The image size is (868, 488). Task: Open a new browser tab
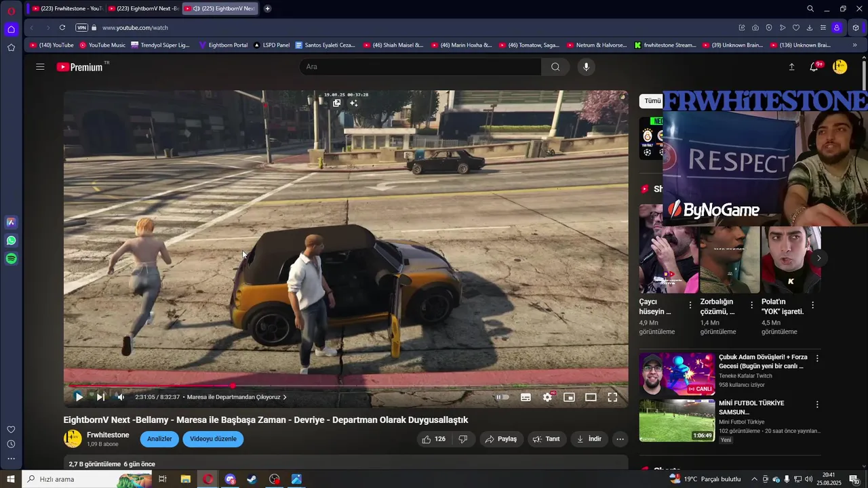pyautogui.click(x=268, y=9)
